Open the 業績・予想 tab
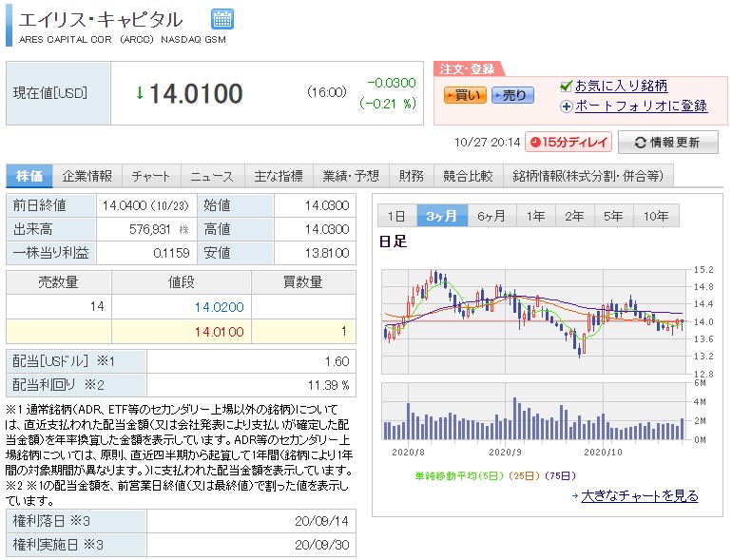This screenshot has height=560, width=732. (351, 176)
